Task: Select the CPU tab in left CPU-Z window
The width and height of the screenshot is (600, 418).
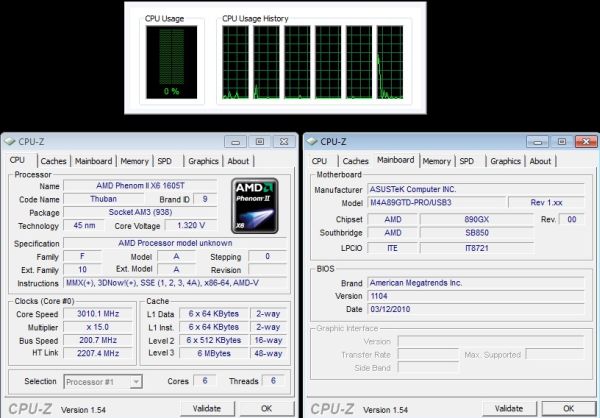Action: click(17, 160)
